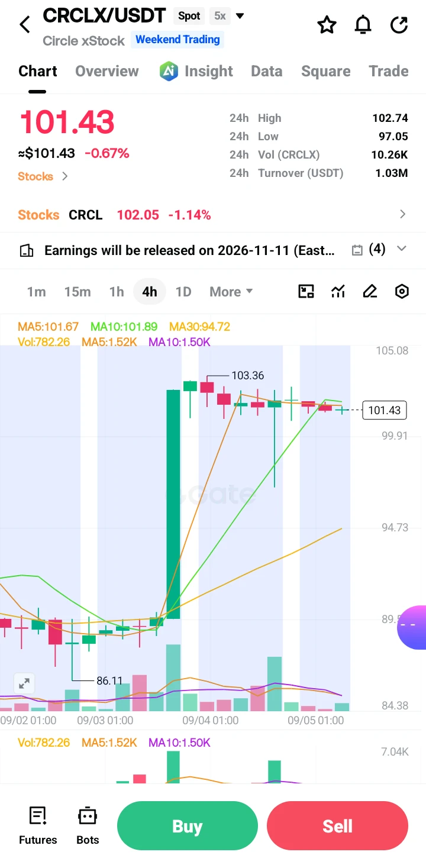Tap the 86.11 low price marker

click(109, 681)
